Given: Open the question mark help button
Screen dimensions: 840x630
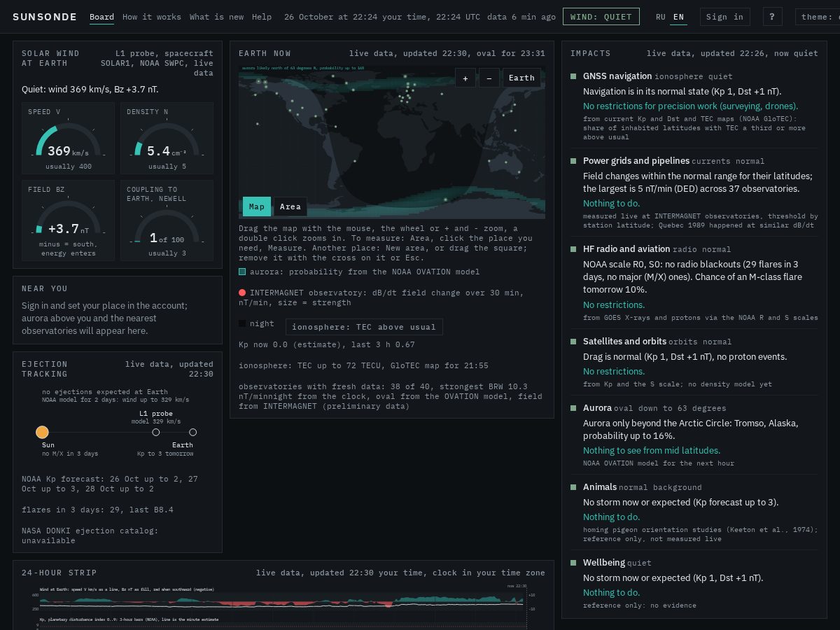Looking at the screenshot, I should click(771, 17).
